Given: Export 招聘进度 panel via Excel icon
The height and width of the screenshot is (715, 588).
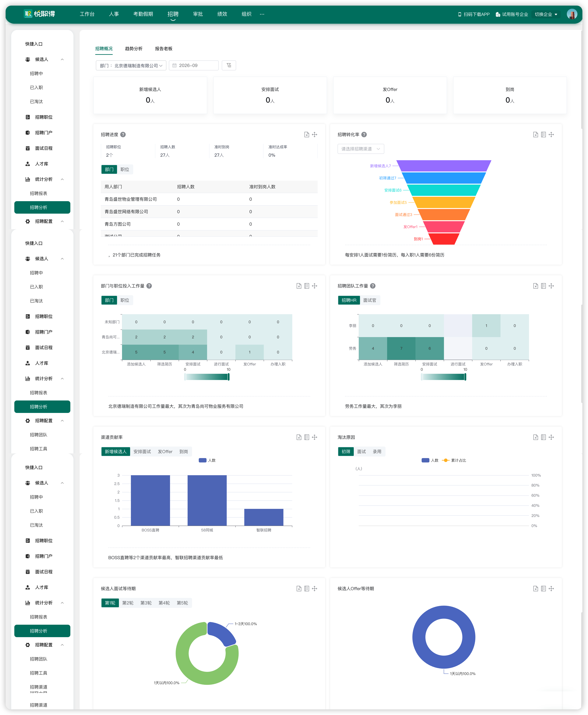Looking at the screenshot, I should [307, 135].
